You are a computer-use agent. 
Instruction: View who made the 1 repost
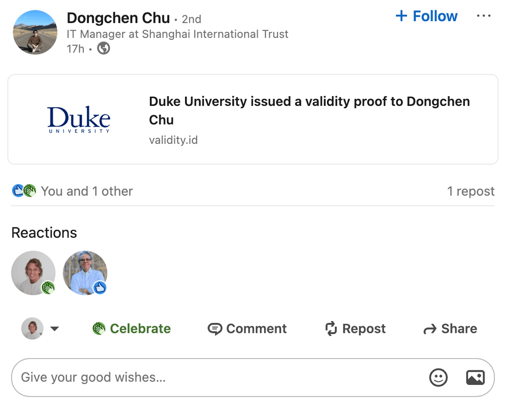click(x=471, y=191)
